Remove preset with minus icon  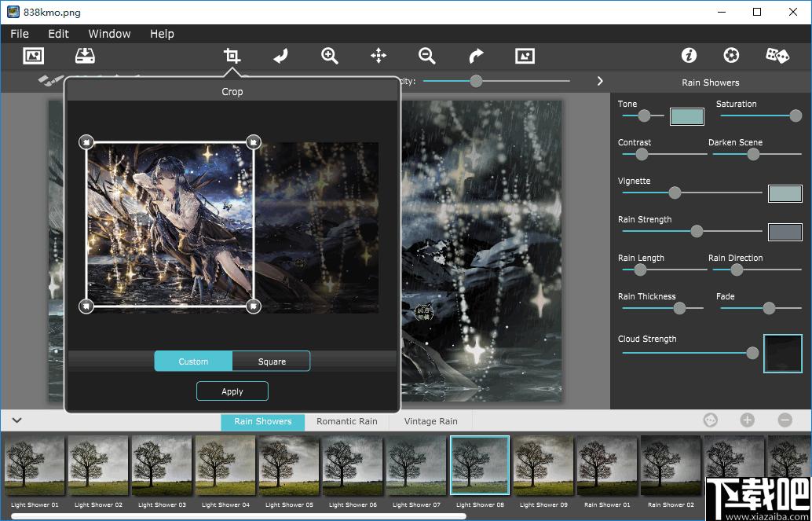pyautogui.click(x=785, y=420)
